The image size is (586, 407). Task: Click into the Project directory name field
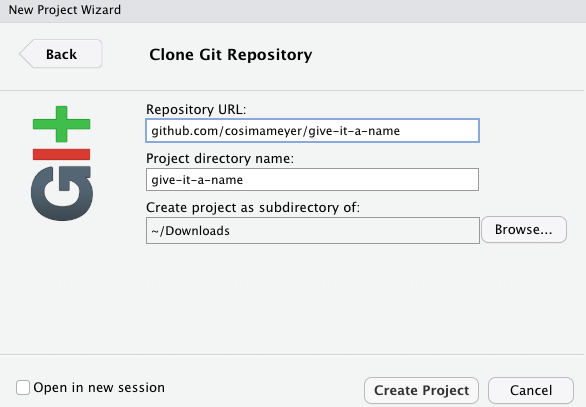312,179
